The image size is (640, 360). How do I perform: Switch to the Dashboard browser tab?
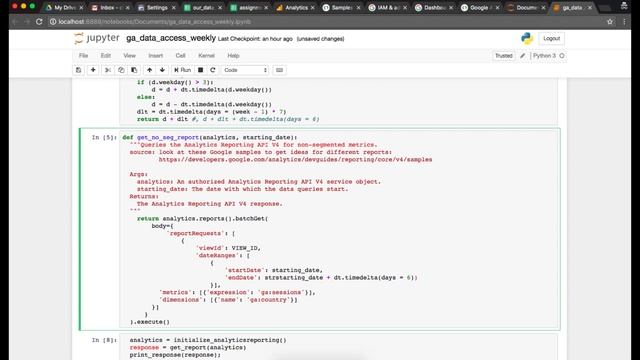(x=434, y=7)
